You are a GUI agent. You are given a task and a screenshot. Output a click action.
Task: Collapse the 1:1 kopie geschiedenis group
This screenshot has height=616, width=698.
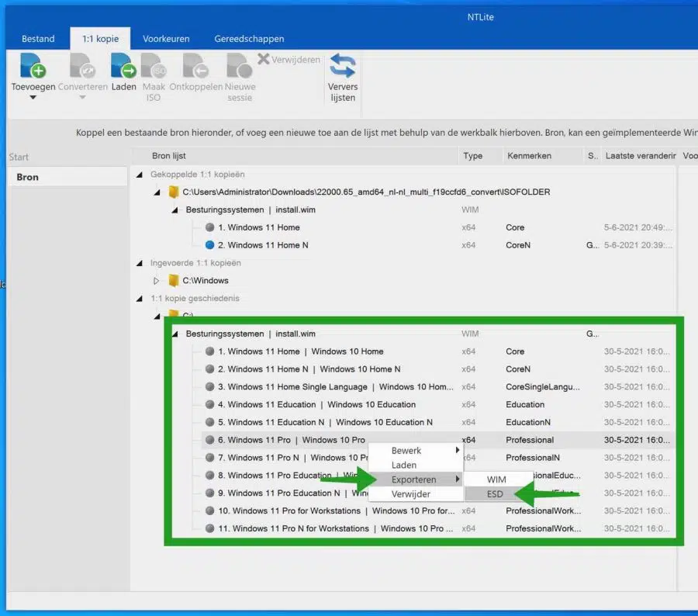tap(140, 299)
